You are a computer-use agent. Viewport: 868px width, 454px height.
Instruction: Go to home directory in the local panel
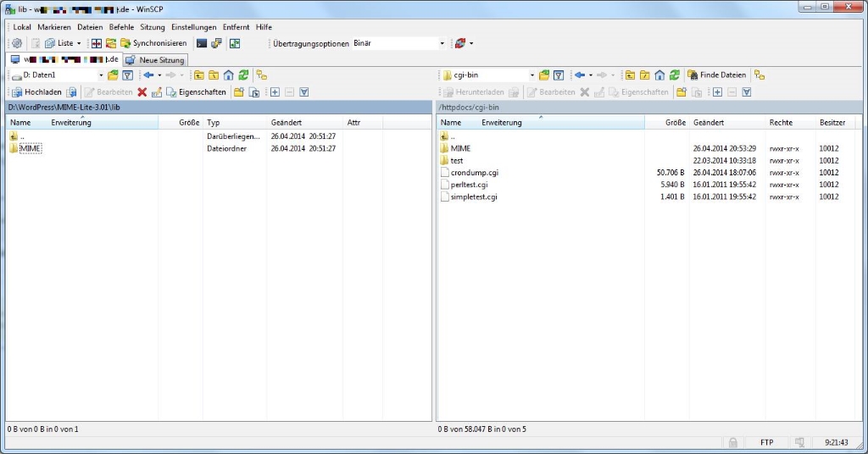228,75
